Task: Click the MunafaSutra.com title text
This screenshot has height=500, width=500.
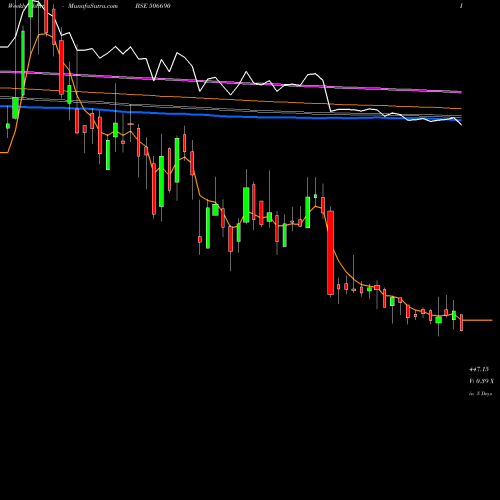Action: click(92, 6)
